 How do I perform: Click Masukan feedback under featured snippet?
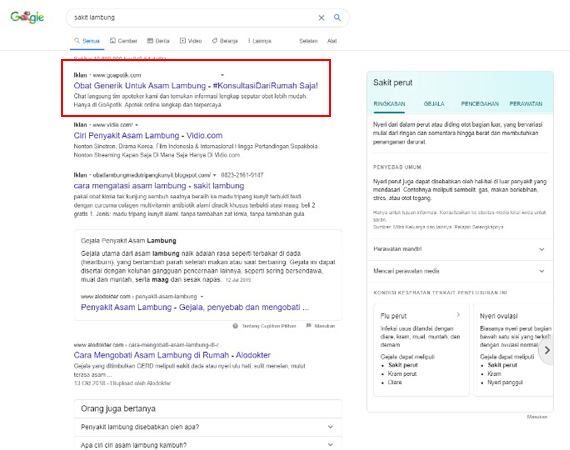click(321, 326)
